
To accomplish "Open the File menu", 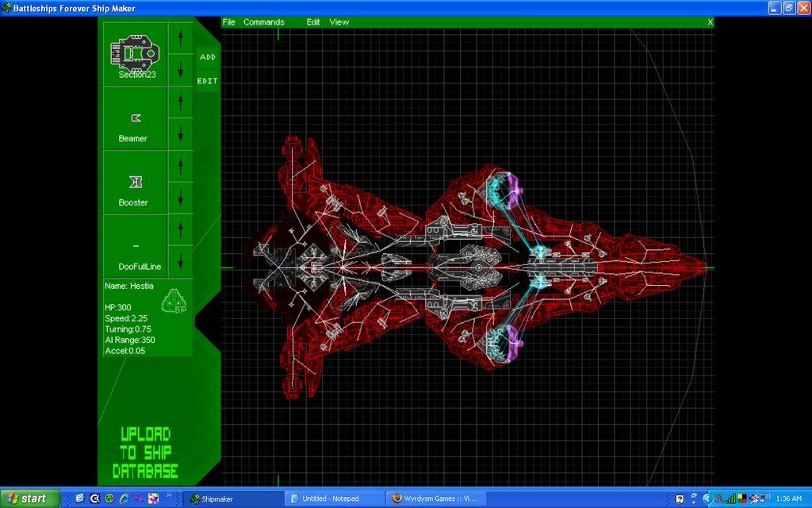I will coord(229,22).
